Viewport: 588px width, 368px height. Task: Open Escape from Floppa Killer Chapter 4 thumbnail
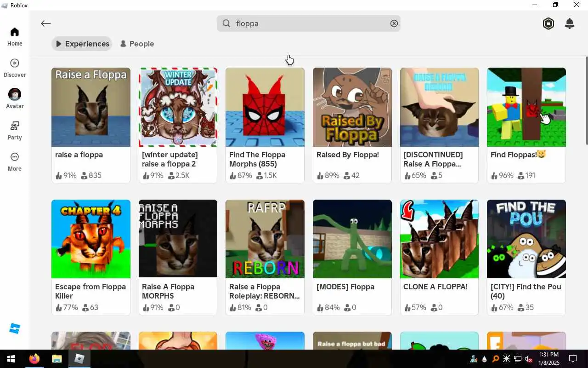pyautogui.click(x=91, y=239)
